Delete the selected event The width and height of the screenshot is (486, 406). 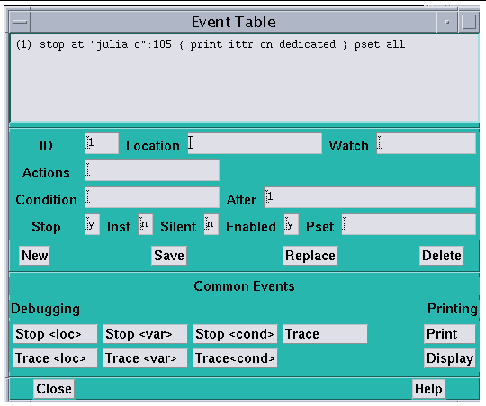pos(441,256)
